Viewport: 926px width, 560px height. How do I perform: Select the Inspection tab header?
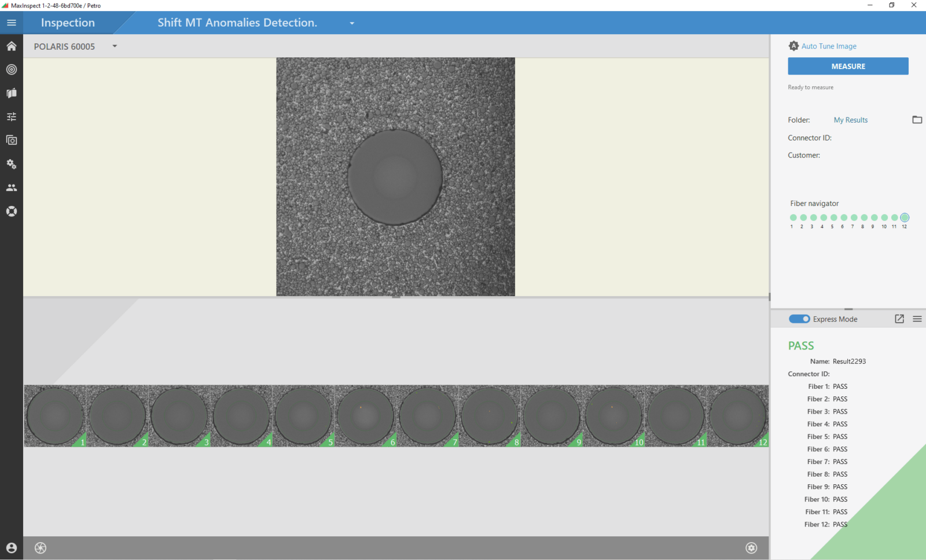[x=68, y=23]
